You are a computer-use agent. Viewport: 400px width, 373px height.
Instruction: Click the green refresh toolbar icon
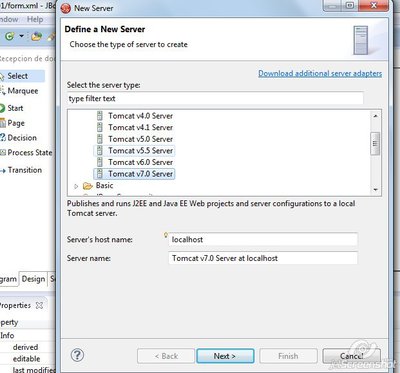click(10, 36)
